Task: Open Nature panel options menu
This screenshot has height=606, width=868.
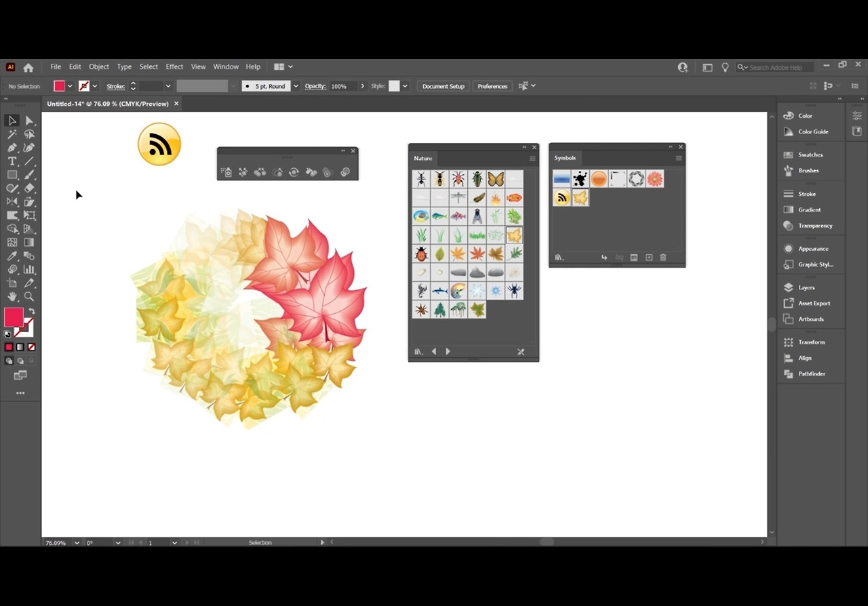Action: click(532, 159)
